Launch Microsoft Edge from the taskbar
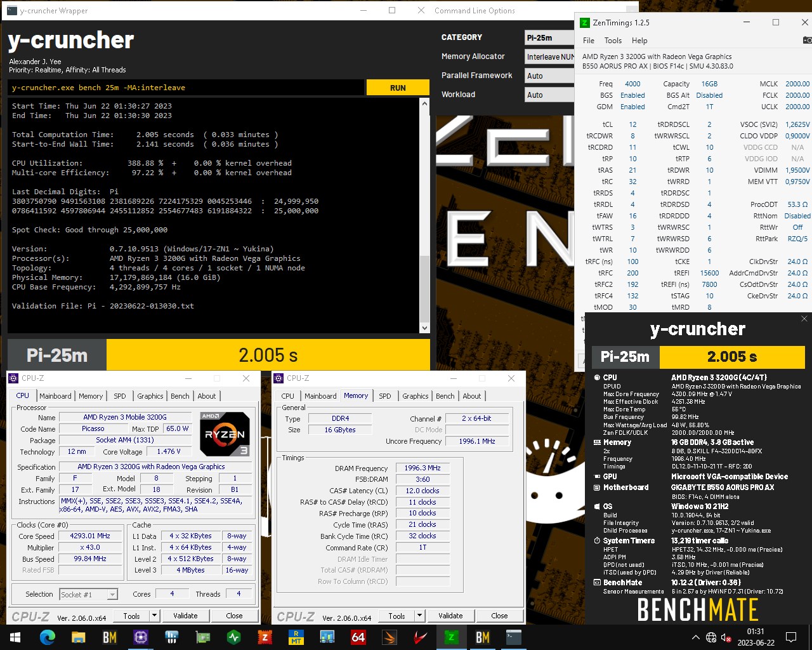812x650 pixels. pos(47,637)
